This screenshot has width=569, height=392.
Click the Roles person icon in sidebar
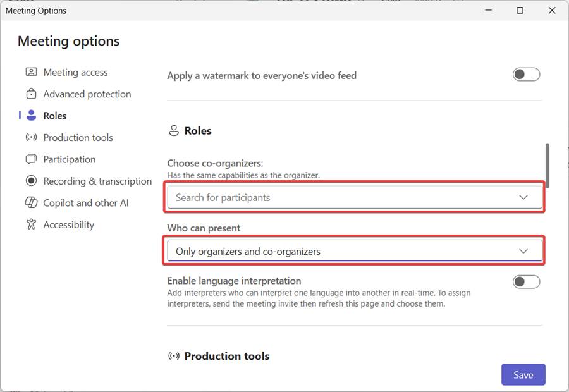pyautogui.click(x=31, y=116)
